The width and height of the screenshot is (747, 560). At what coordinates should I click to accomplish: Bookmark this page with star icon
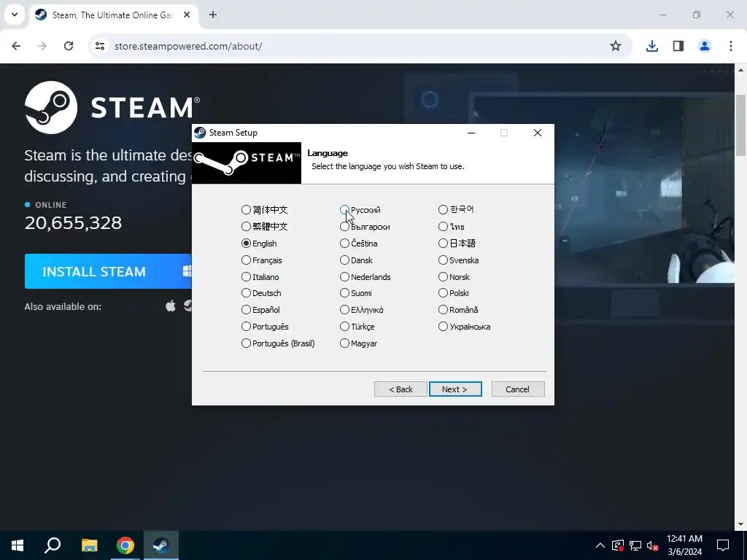coord(616,46)
